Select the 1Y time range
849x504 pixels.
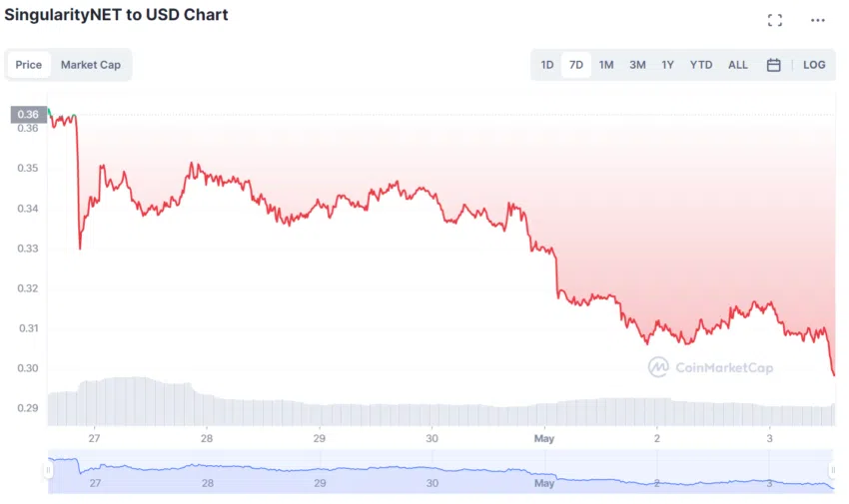click(x=667, y=65)
